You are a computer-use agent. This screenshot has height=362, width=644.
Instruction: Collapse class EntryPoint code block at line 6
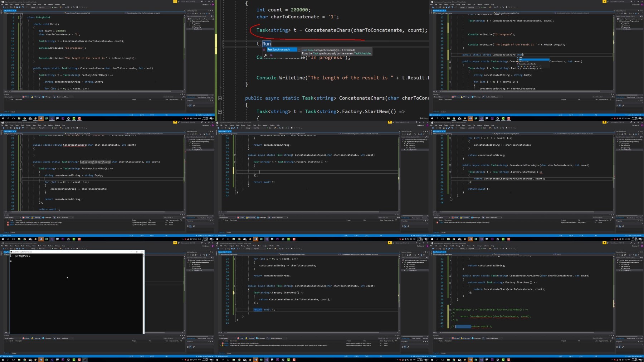[20, 17]
